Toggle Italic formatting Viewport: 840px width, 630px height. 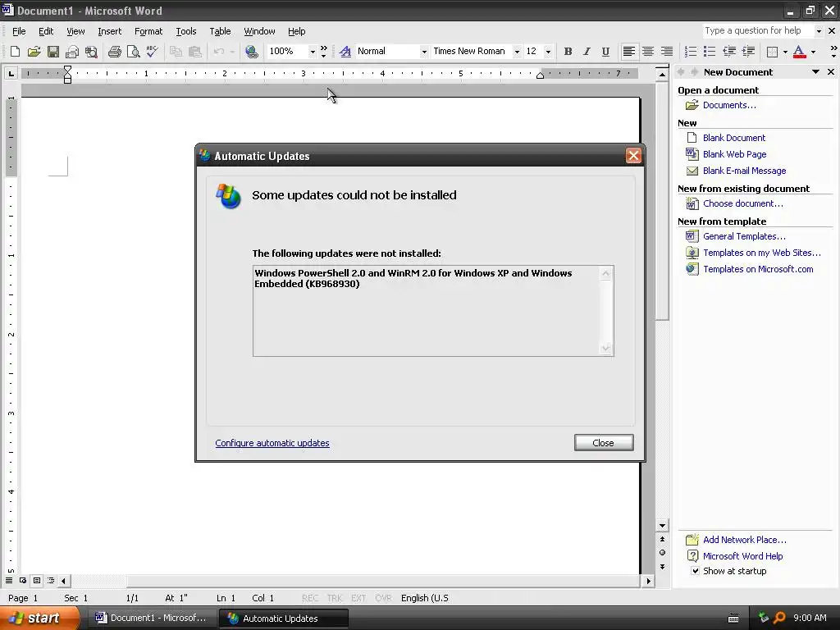click(x=587, y=52)
